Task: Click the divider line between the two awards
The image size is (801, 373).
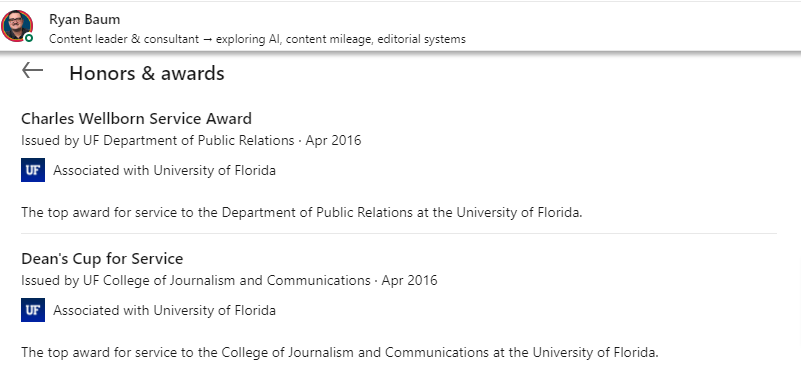Action: (x=399, y=234)
